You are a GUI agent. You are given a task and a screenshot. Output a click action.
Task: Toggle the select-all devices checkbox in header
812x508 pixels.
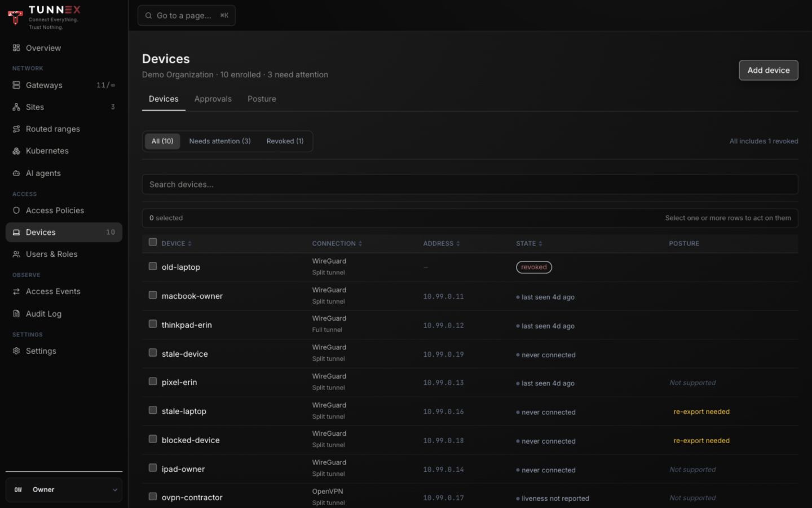(x=153, y=242)
